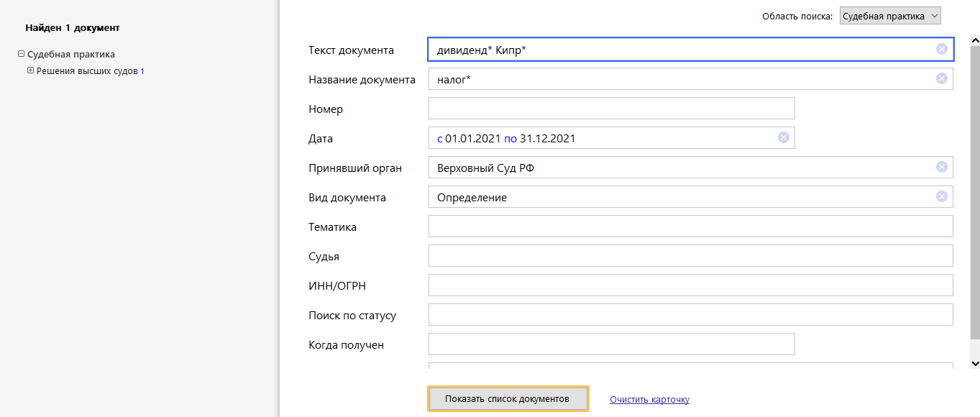The width and height of the screenshot is (980, 417).
Task: Click the 'Вид документа' field label
Action: coord(347,198)
